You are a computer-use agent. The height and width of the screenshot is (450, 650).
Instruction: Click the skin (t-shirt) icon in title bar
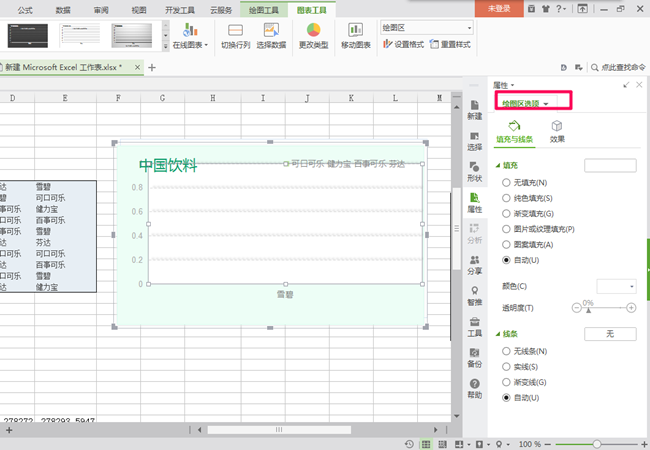[546, 9]
